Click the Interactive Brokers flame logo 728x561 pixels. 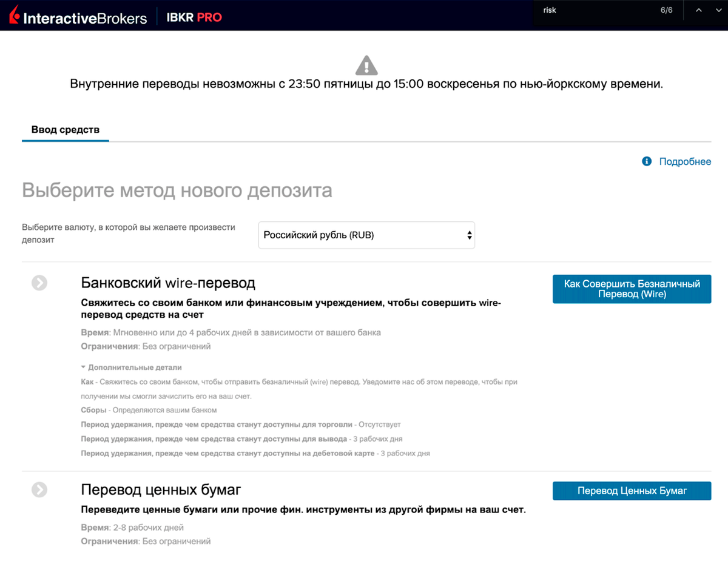(x=13, y=15)
